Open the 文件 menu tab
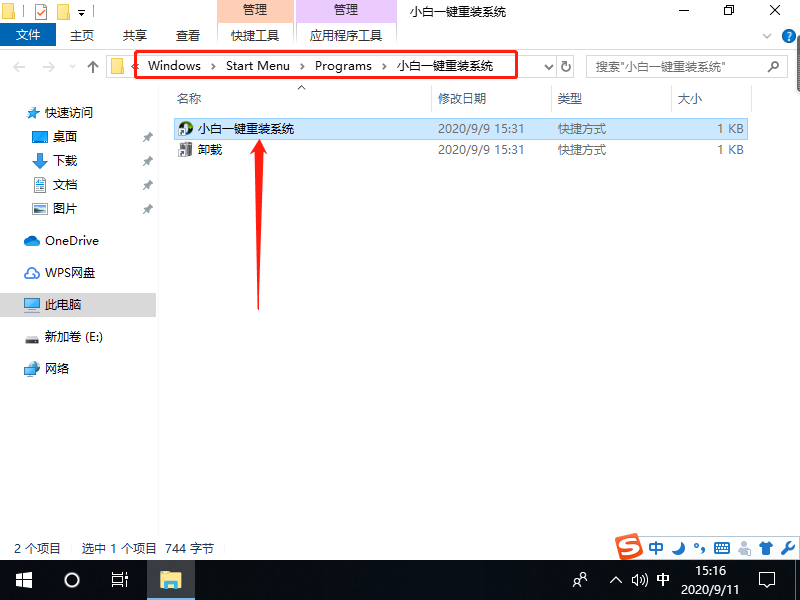Screen dimensions: 800x600 [x=28, y=35]
